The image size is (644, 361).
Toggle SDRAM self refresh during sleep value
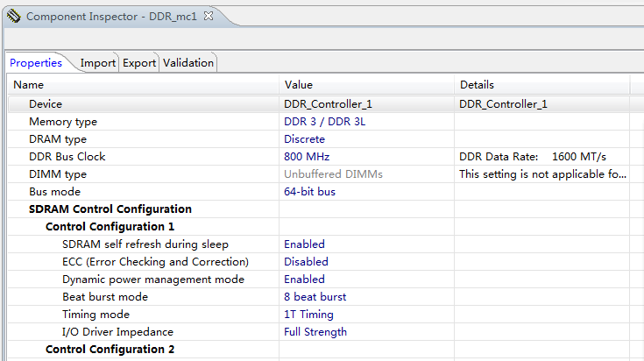point(304,244)
